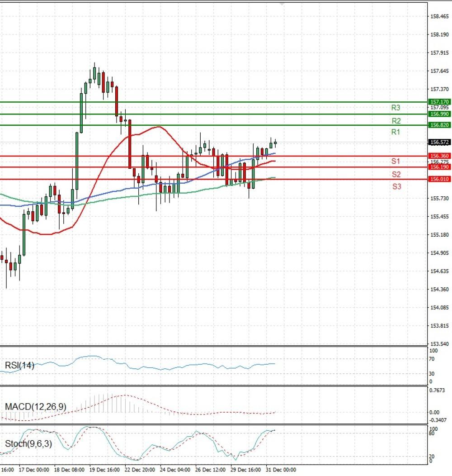The height and width of the screenshot is (476, 452).
Task: Click the Stoch(9,6,3) indicator label
Action: [x=28, y=444]
